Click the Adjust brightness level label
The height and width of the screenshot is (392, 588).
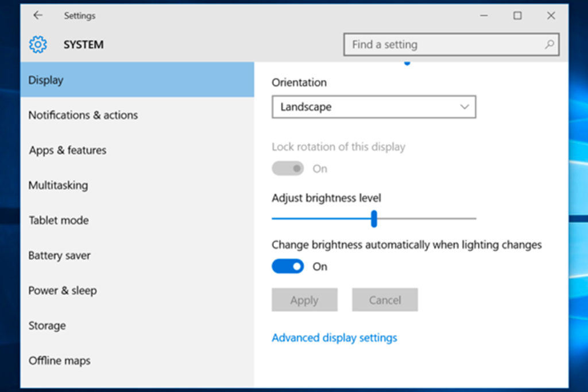click(326, 198)
